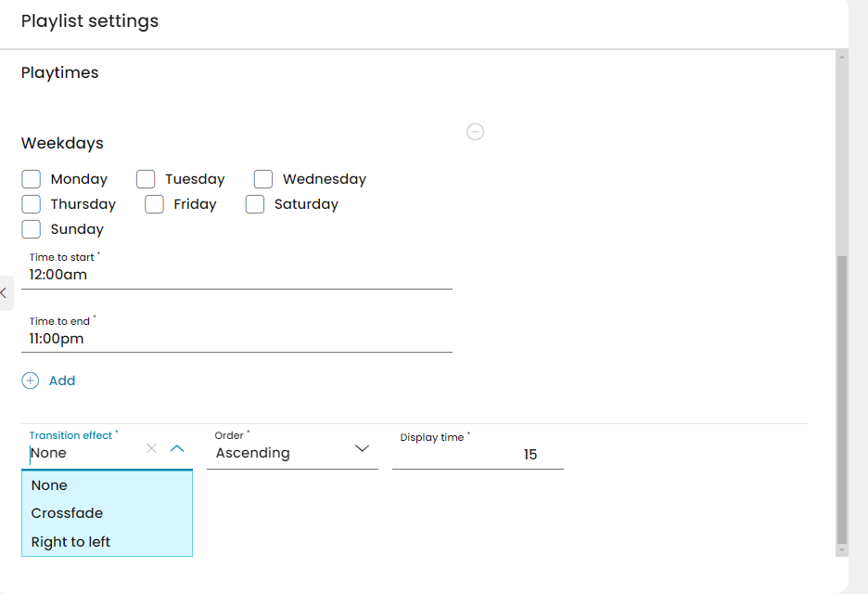Open the Order dropdown chevron
This screenshot has height=594, width=868.
tap(362, 448)
